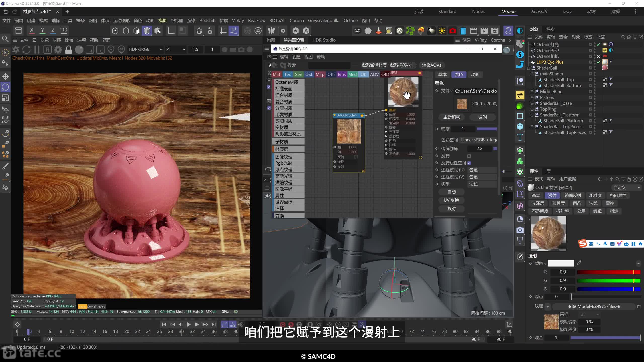Click the node search input field

329,65
